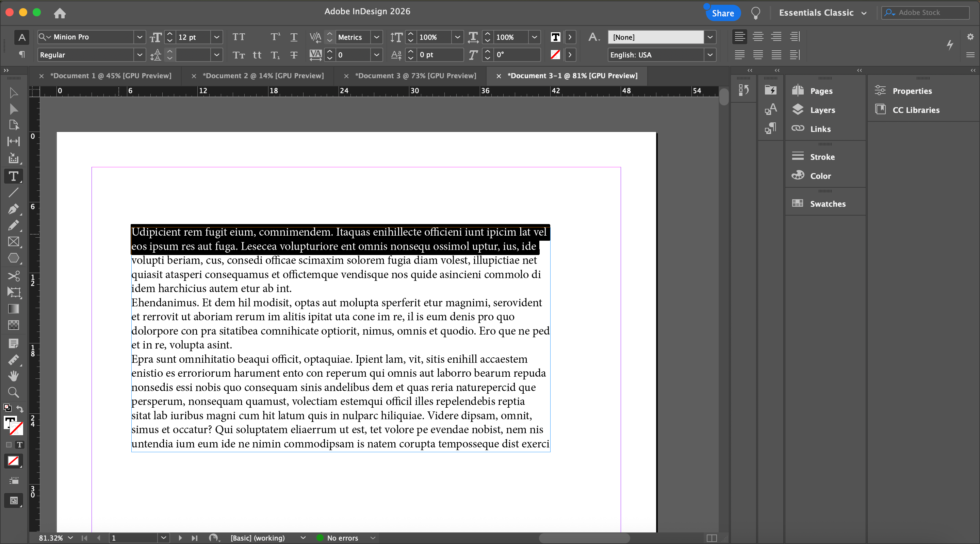Select the Scissors tool
Screen dimensions: 980x544
pyautogui.click(x=14, y=276)
